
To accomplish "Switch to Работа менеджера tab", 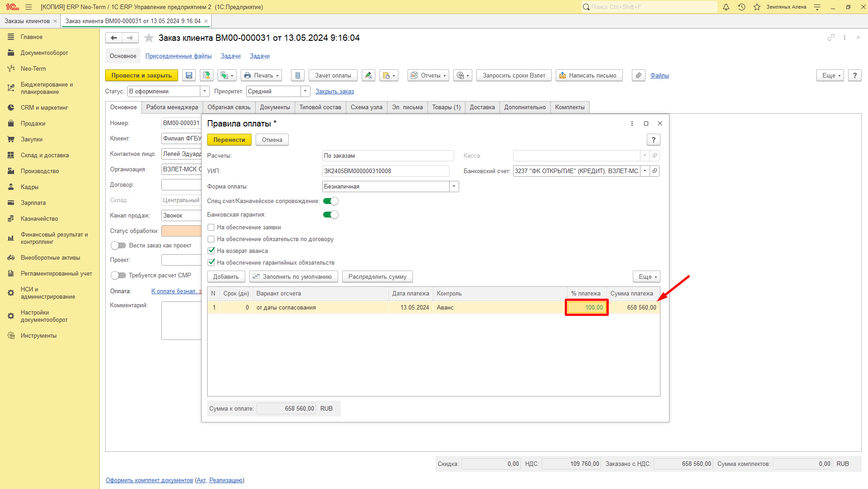I will tap(172, 107).
